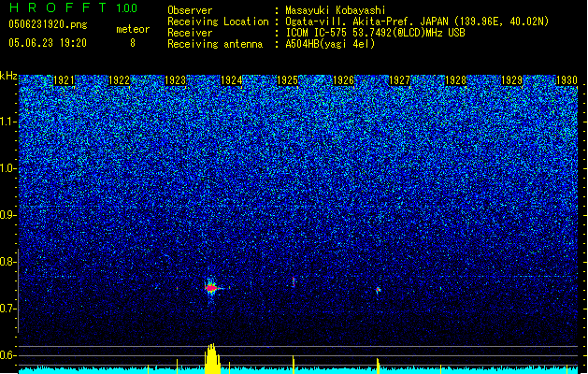588x374 pixels.
Task: Click antenna value A504HB(yagi 4el)
Action: click(330, 44)
